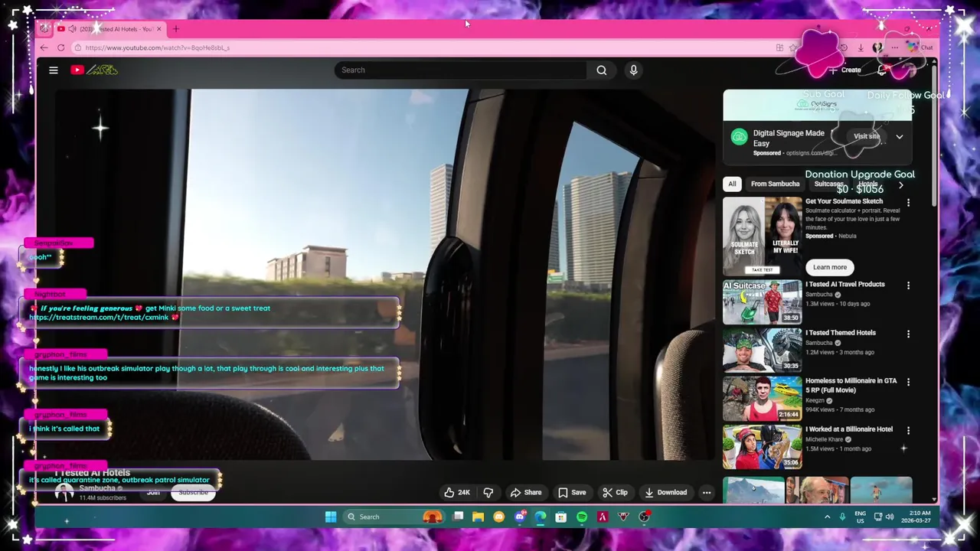Create a Clip from the video
980x551 pixels.
point(615,492)
